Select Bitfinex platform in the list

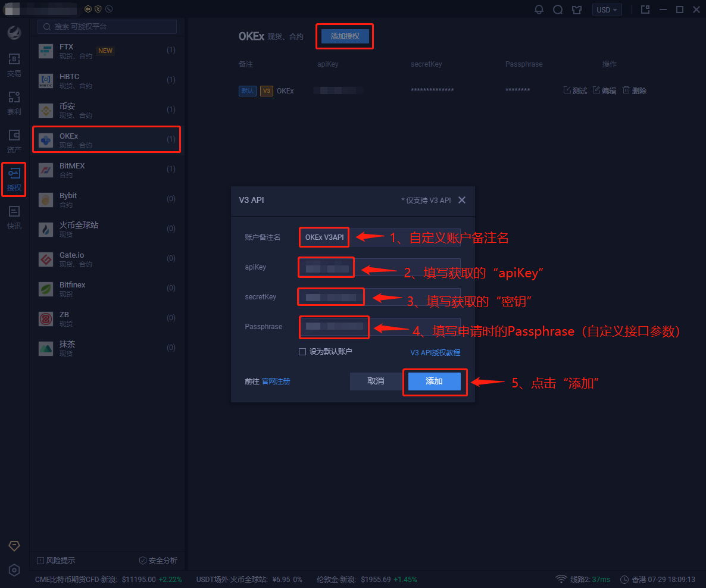(107, 289)
